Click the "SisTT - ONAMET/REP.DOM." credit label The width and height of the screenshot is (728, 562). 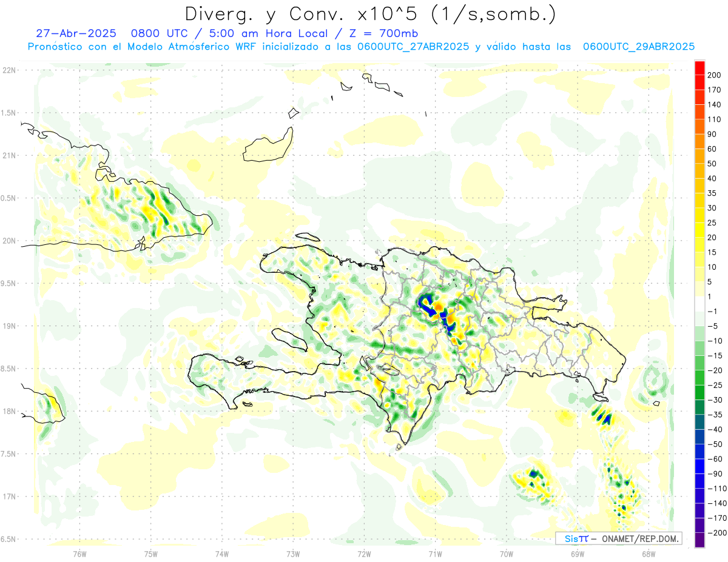point(619,538)
